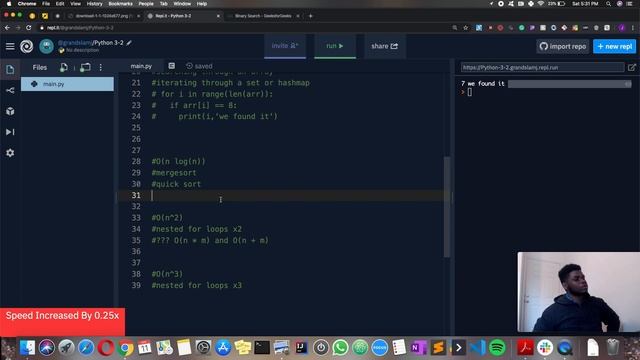Open Visual Studio Code from the dock
Image resolution: width=640 pixels, height=360 pixels.
coord(477,348)
